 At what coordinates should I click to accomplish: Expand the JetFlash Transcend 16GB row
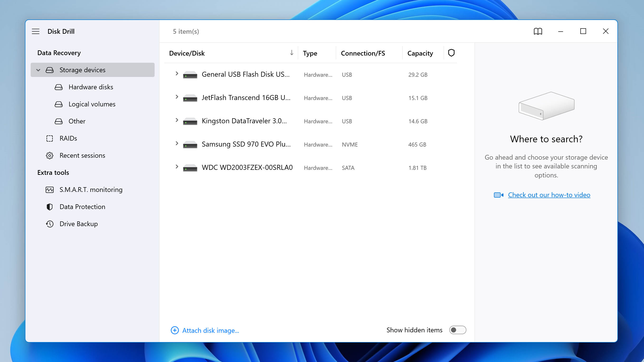click(x=177, y=96)
